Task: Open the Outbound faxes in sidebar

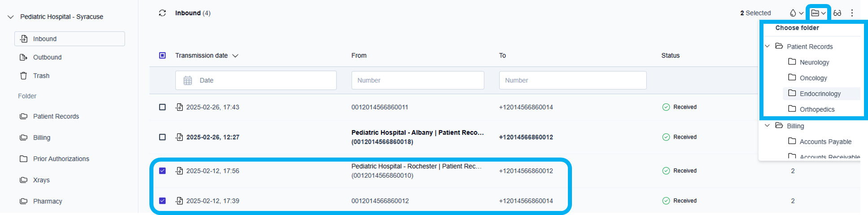Action: point(47,57)
